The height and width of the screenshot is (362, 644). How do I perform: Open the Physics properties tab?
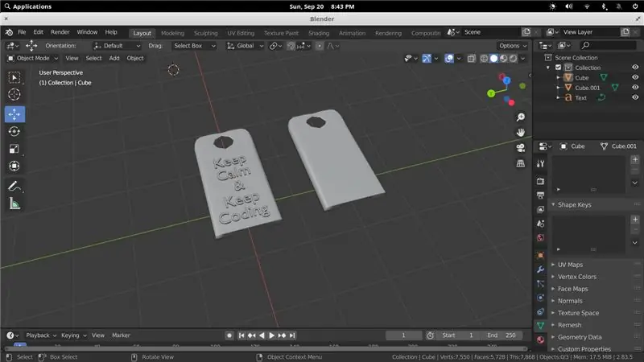point(540,298)
